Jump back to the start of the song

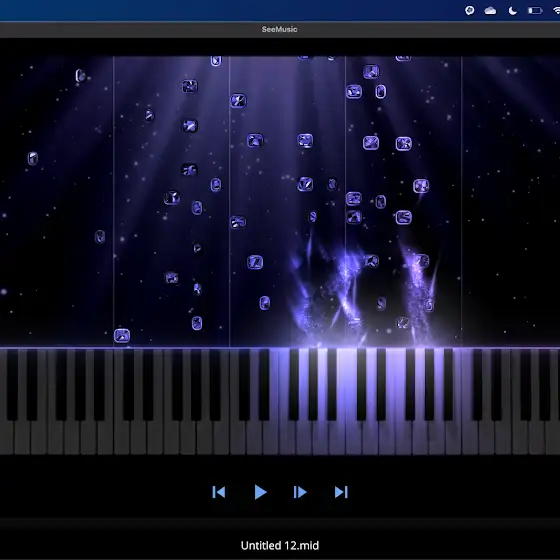(219, 492)
